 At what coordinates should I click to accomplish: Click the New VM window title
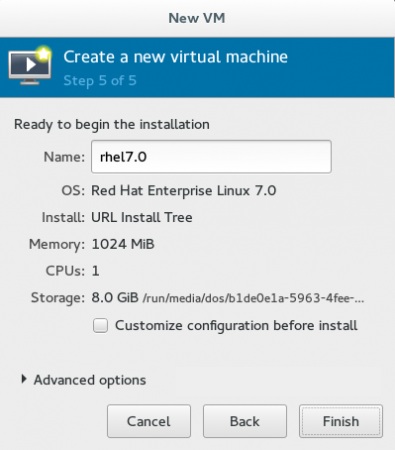tap(197, 18)
